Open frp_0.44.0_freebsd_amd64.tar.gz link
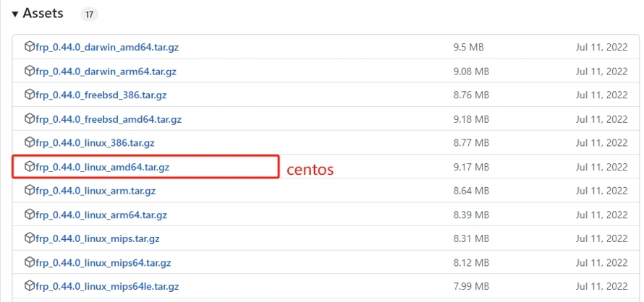 (109, 119)
